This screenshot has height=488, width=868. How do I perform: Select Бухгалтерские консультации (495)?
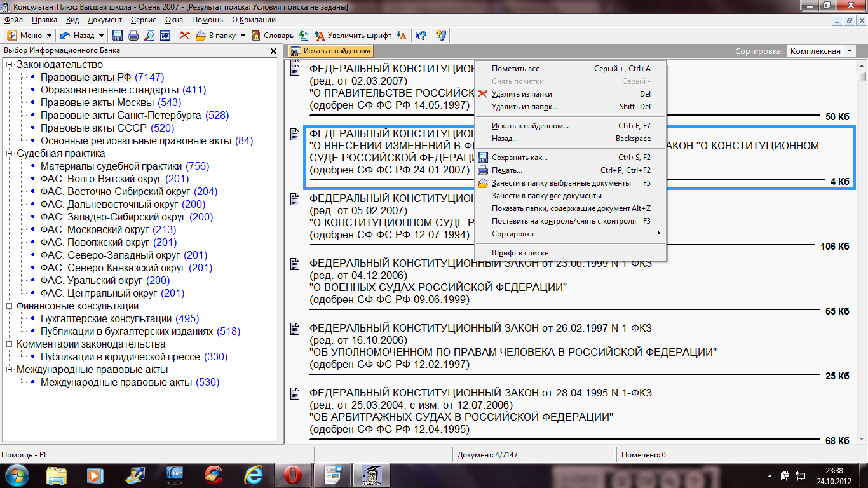pos(119,318)
